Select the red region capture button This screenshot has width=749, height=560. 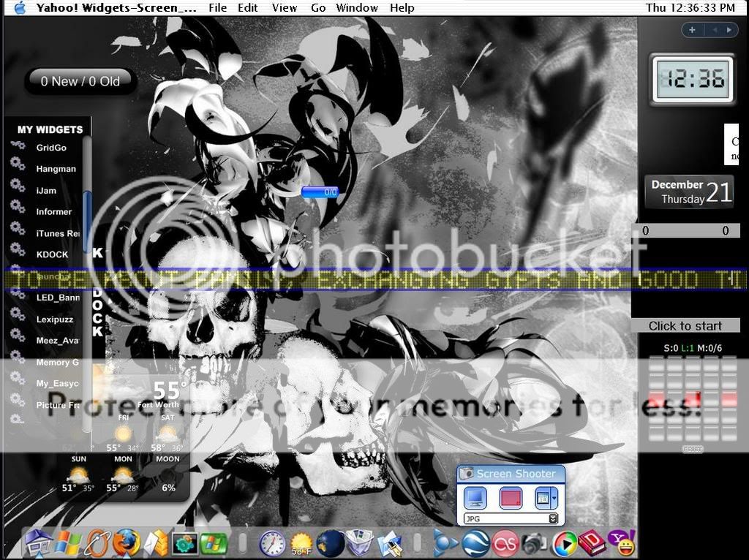pos(511,499)
